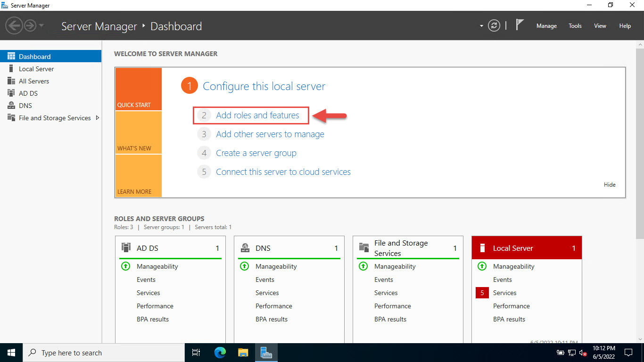Click Events in the AD DS tile
The height and width of the screenshot is (362, 644).
coord(146,280)
